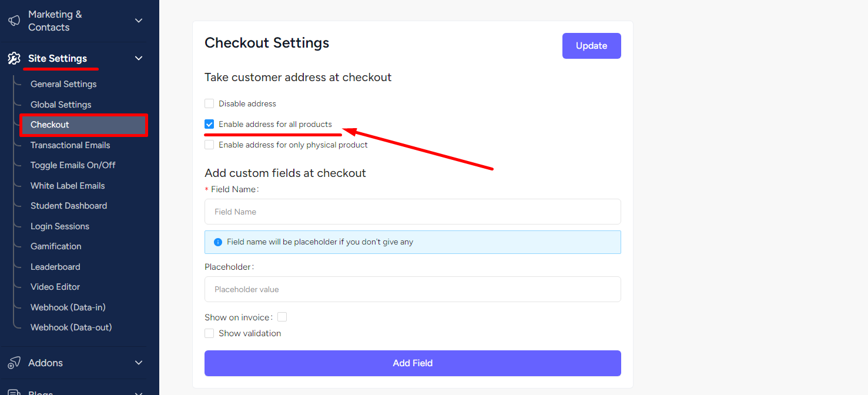Expand the Marketing & Contacts chevron
Screen dimensions: 868x395
point(139,21)
